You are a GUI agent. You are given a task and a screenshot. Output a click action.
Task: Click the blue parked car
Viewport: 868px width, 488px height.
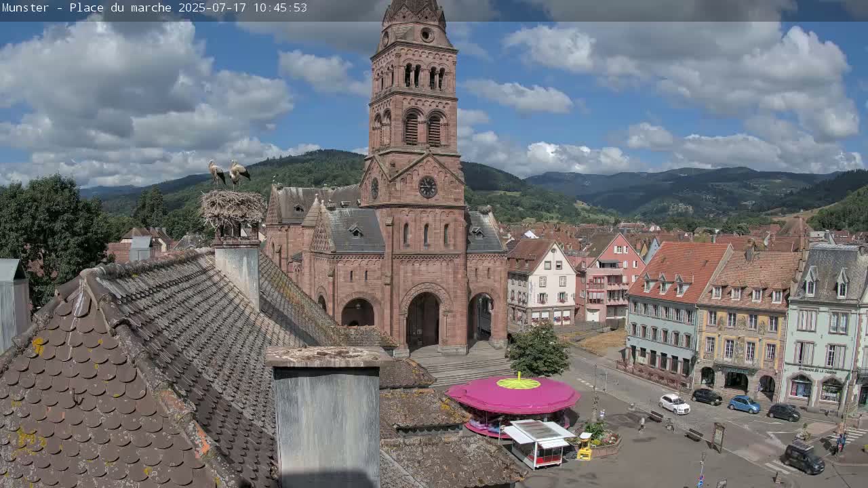tap(744, 404)
